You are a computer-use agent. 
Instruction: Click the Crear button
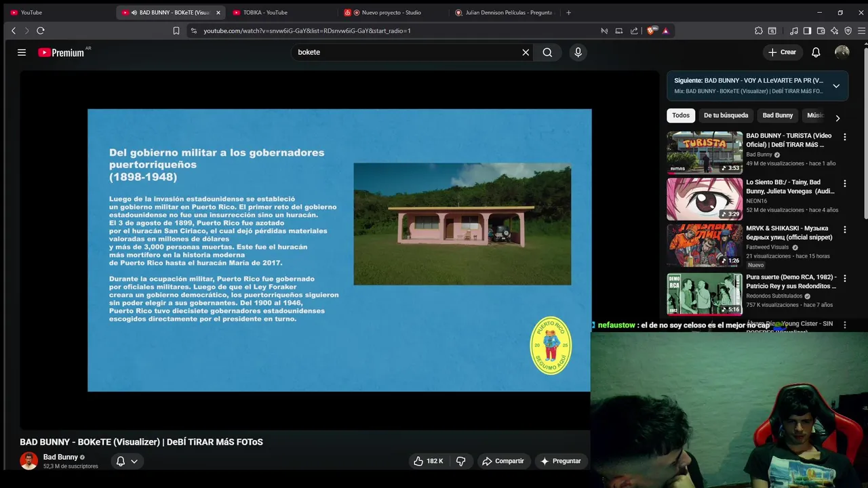tap(783, 52)
